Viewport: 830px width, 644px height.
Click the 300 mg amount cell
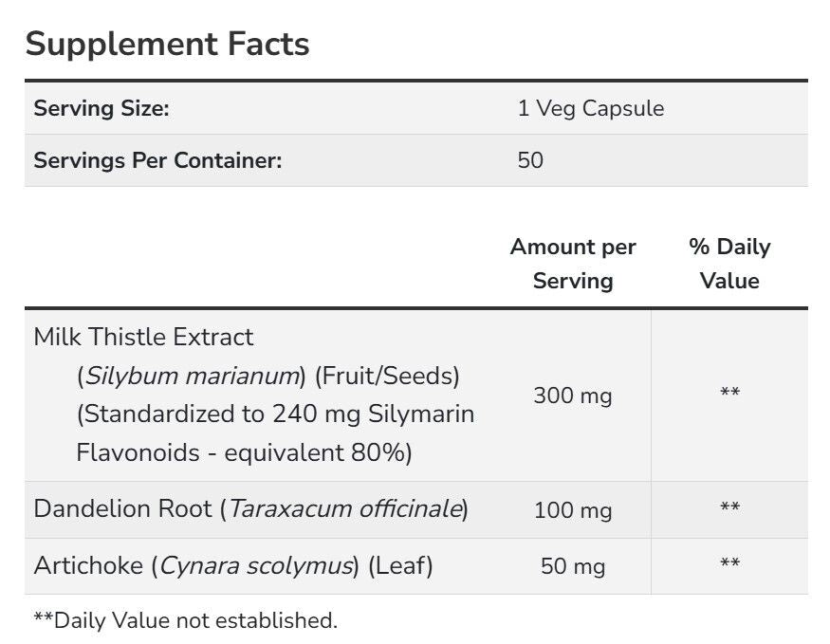573,396
